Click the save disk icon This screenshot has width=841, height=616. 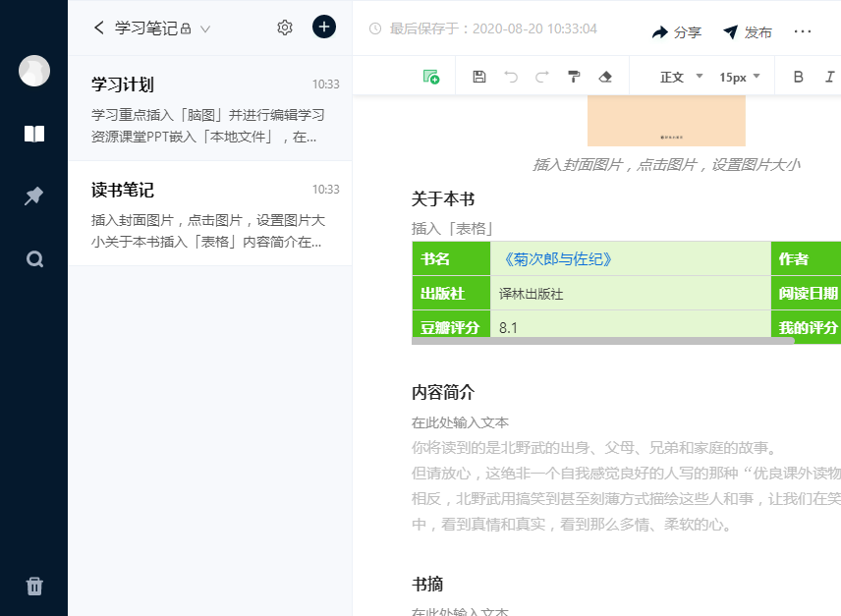[x=479, y=77]
